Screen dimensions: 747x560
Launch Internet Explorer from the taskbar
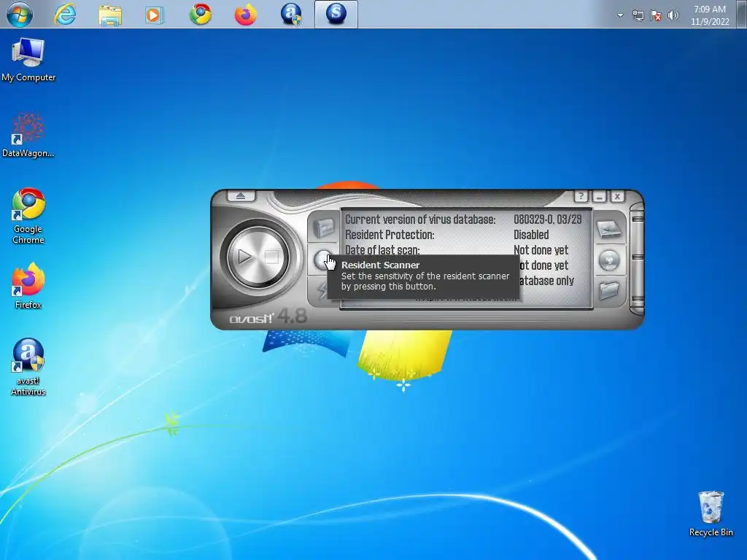tap(65, 15)
